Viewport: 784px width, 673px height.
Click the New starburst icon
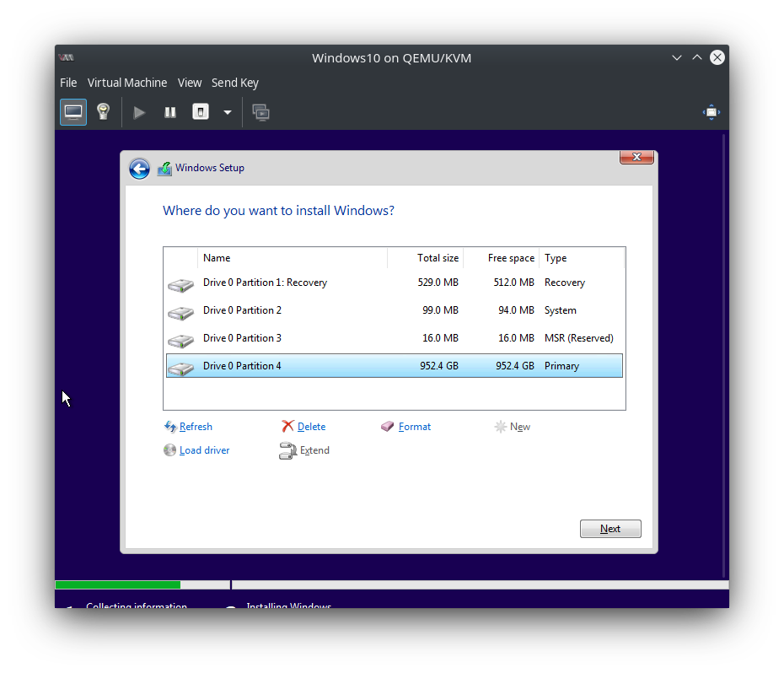click(500, 427)
